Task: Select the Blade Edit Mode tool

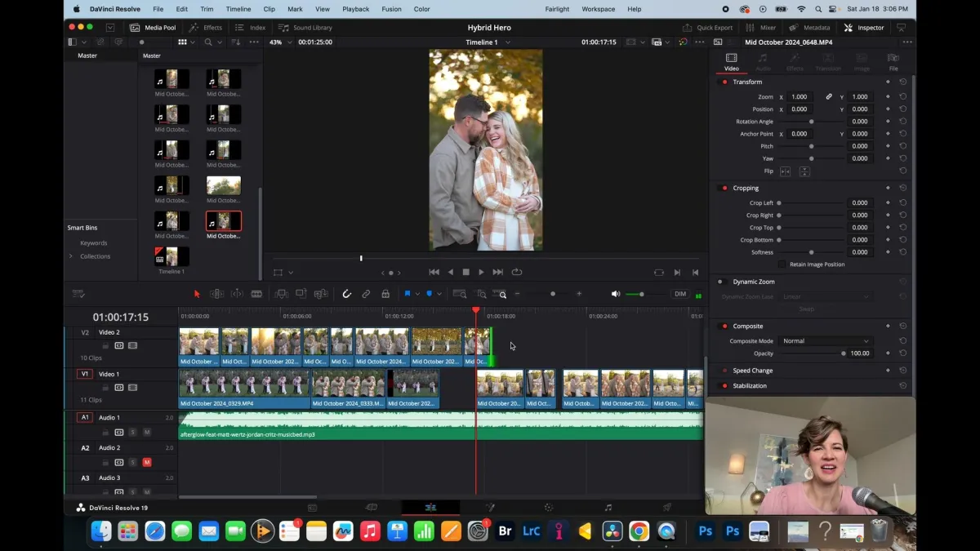Action: 256,294
